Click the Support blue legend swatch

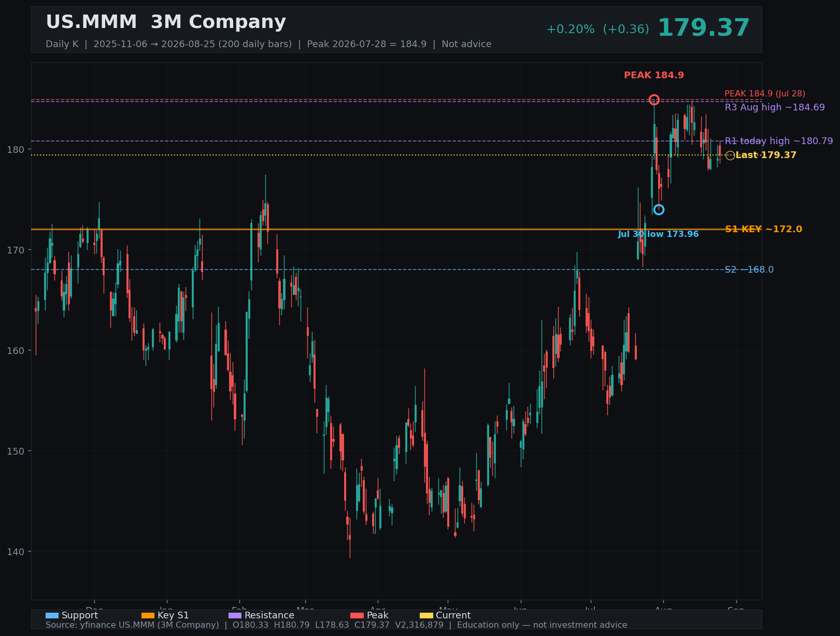tap(52, 616)
